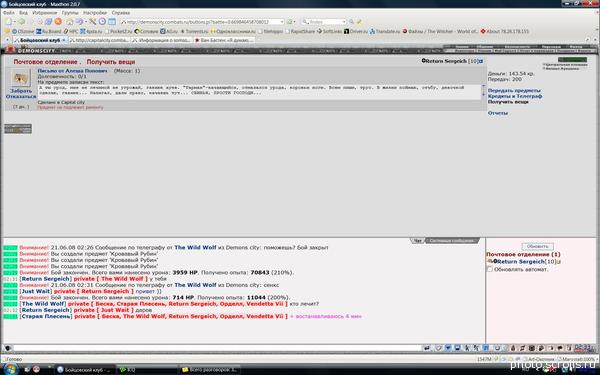
Task: Toggle Обновлять автомат. checkbox
Action: (489, 269)
